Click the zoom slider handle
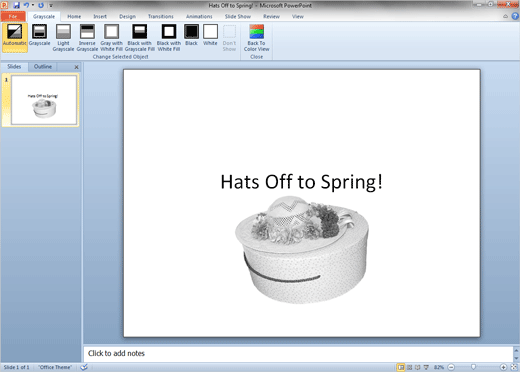 473,367
